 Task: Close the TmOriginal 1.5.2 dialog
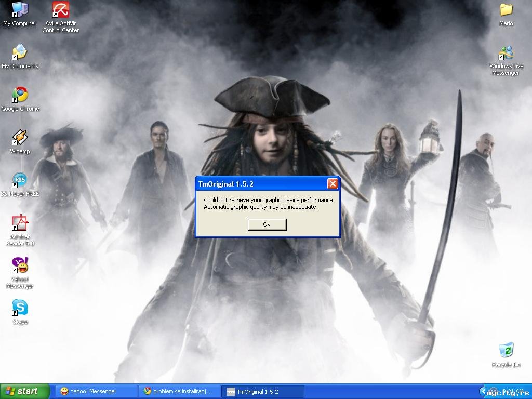(332, 184)
